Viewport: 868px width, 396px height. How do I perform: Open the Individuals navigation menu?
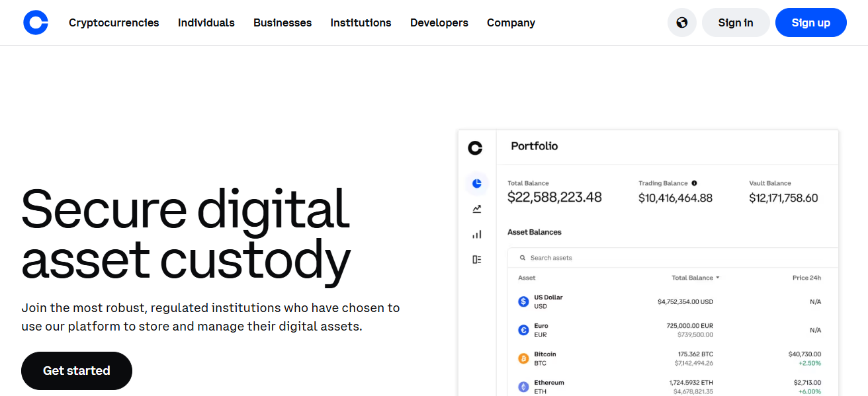coord(206,22)
